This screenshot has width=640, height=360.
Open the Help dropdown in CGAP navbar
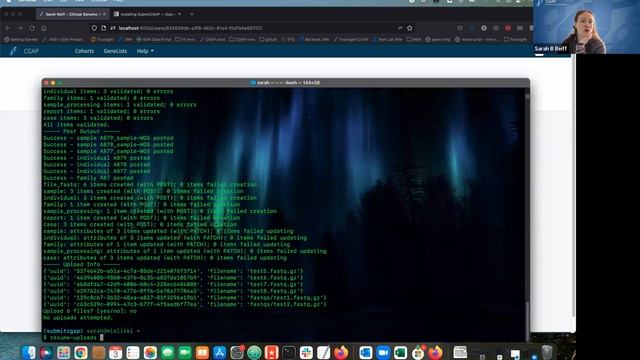point(145,51)
